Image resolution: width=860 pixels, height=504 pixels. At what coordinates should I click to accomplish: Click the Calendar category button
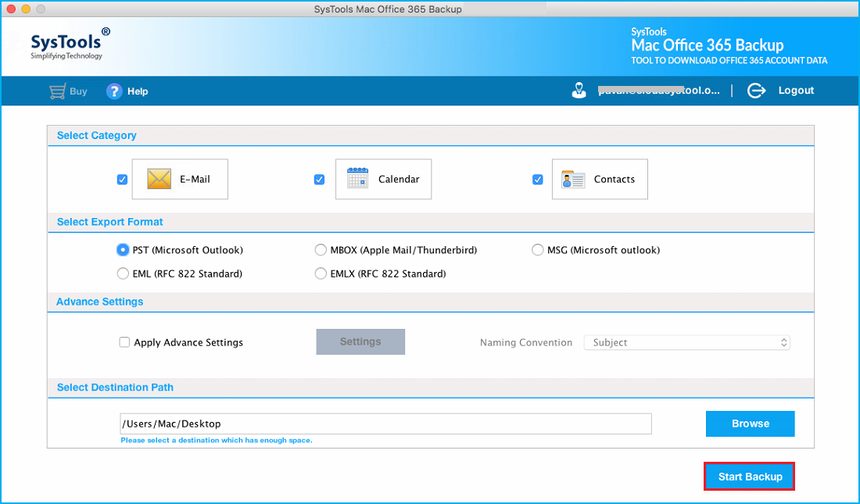coord(383,180)
